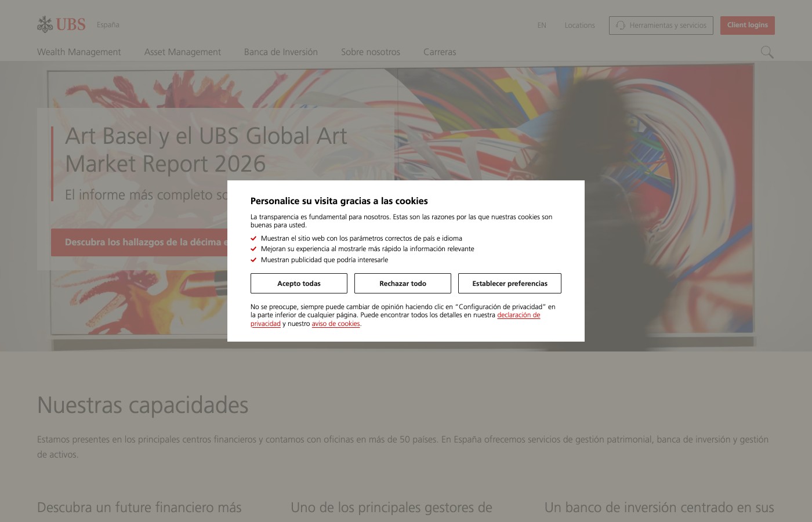This screenshot has width=812, height=522.
Task: Open the Wealth Management menu
Action: point(79,52)
